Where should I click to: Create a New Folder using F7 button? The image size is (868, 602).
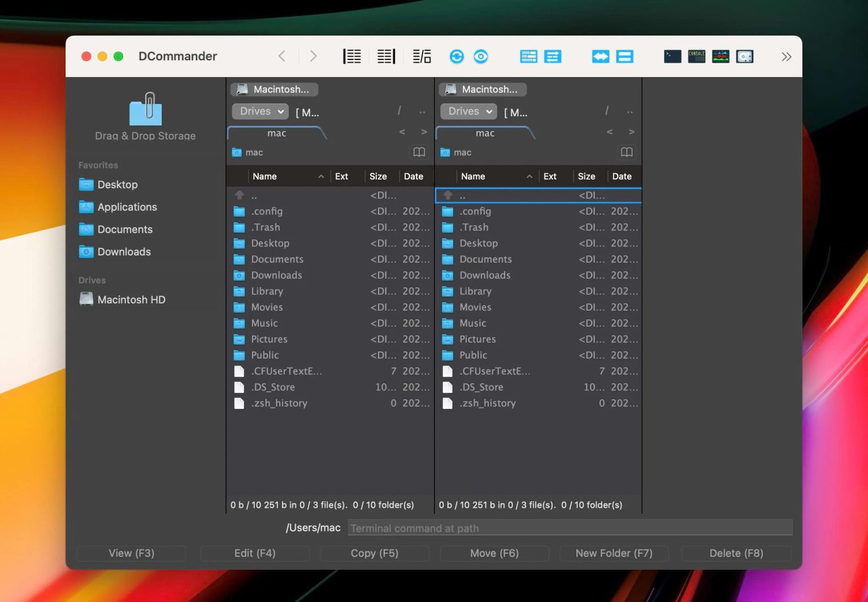[614, 553]
